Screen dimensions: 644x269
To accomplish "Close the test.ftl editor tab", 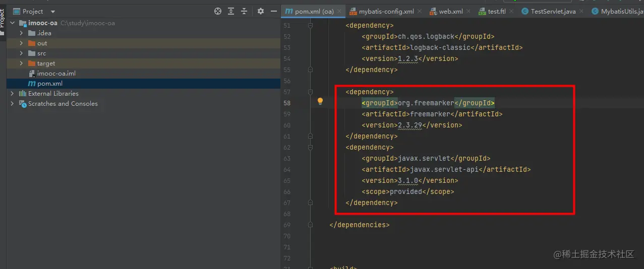I will [x=512, y=12].
